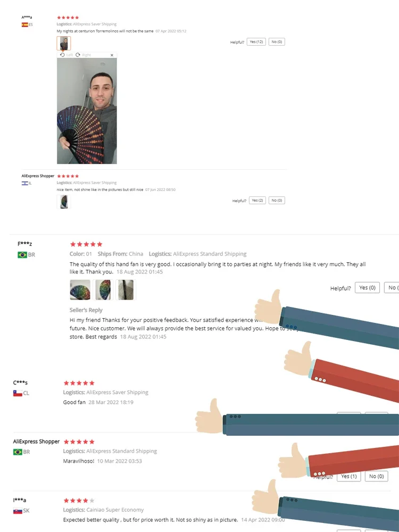Click Yes (1) on the Maravilhoso review
The image size is (399, 532).
[x=349, y=476]
